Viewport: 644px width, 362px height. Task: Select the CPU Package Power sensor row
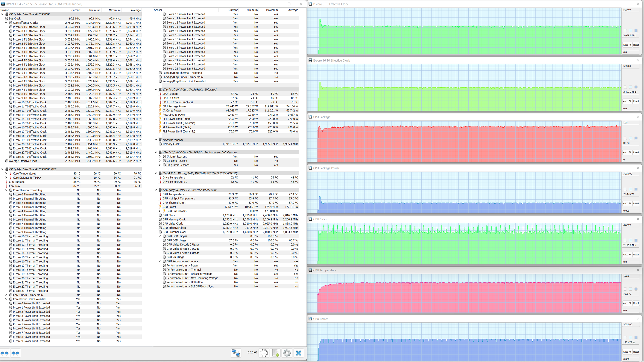tap(174, 106)
